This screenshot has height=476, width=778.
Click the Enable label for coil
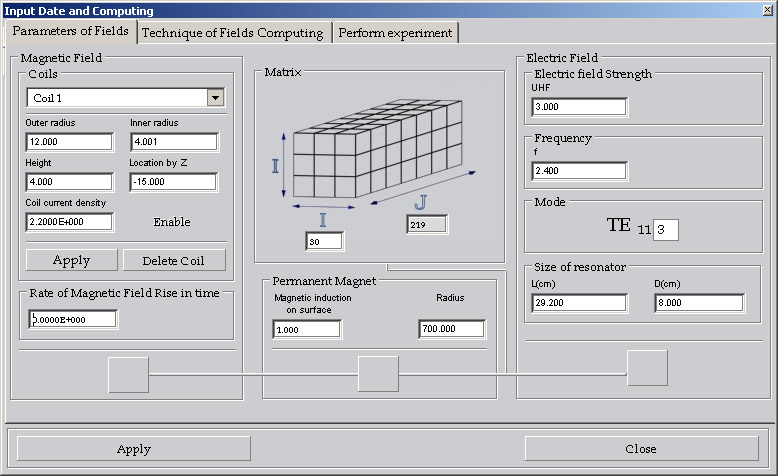[172, 222]
